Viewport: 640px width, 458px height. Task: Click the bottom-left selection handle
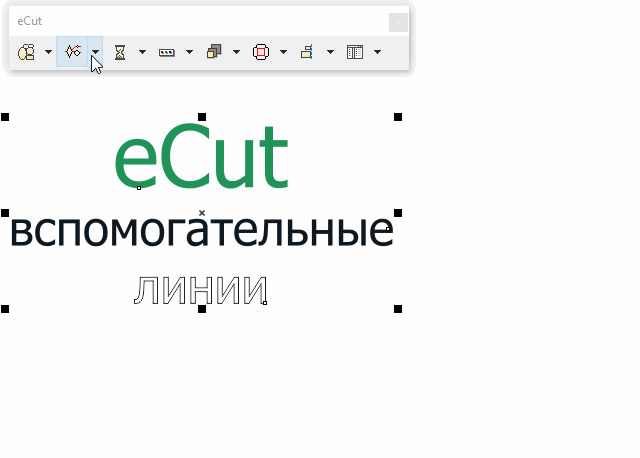click(x=5, y=309)
